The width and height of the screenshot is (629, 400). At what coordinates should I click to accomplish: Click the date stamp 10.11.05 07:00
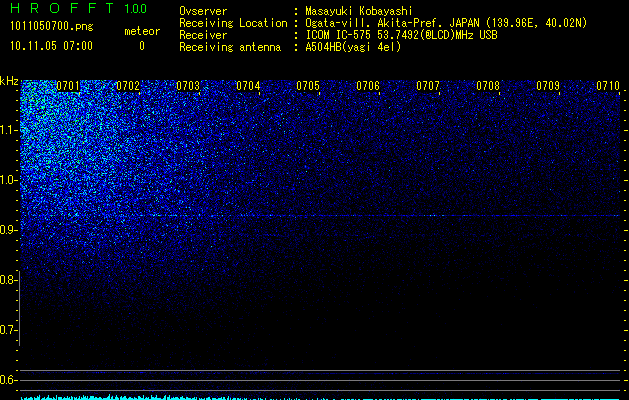[51, 46]
